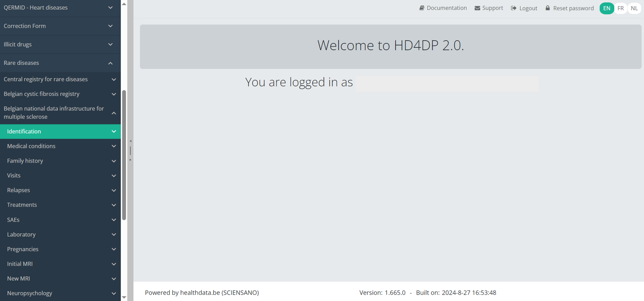
Task: Switch language to NL
Action: [634, 8]
